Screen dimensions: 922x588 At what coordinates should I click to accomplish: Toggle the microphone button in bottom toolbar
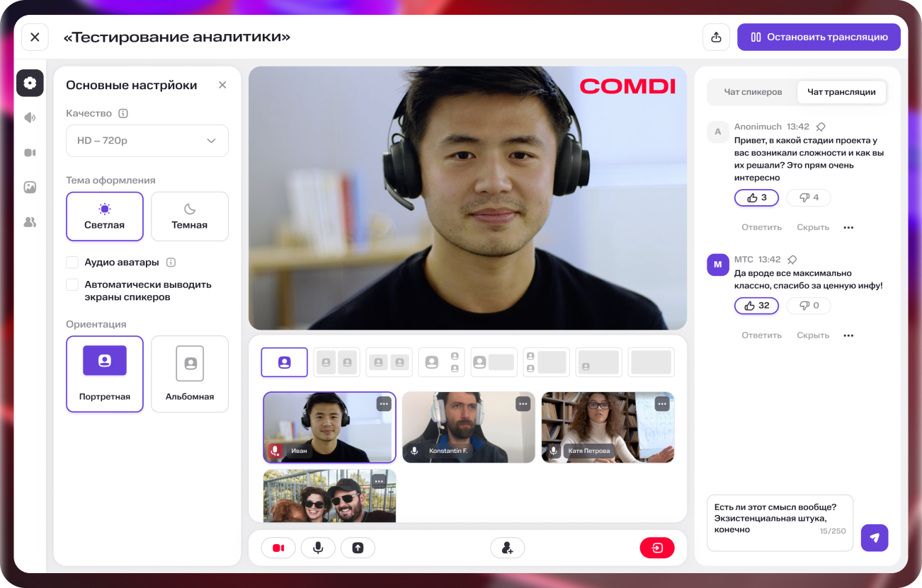tap(318, 548)
